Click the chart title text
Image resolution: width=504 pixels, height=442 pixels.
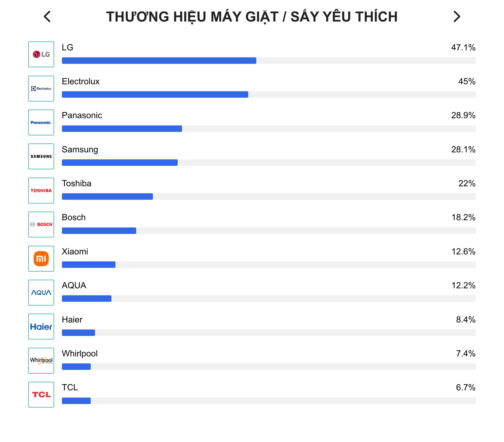coord(252,17)
